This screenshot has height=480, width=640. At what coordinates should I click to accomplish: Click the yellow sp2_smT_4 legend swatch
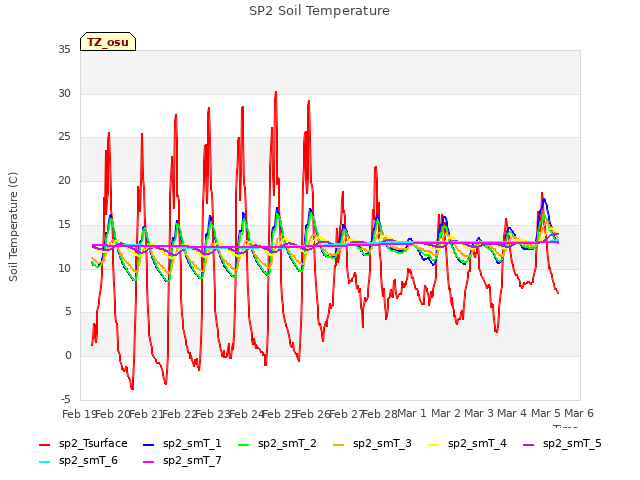[433, 444]
